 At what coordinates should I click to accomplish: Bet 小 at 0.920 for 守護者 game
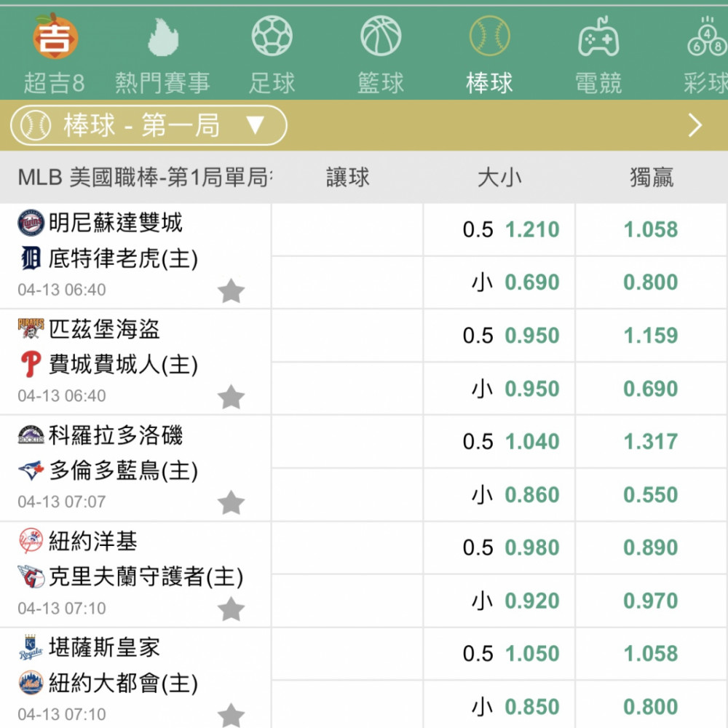coord(499,601)
